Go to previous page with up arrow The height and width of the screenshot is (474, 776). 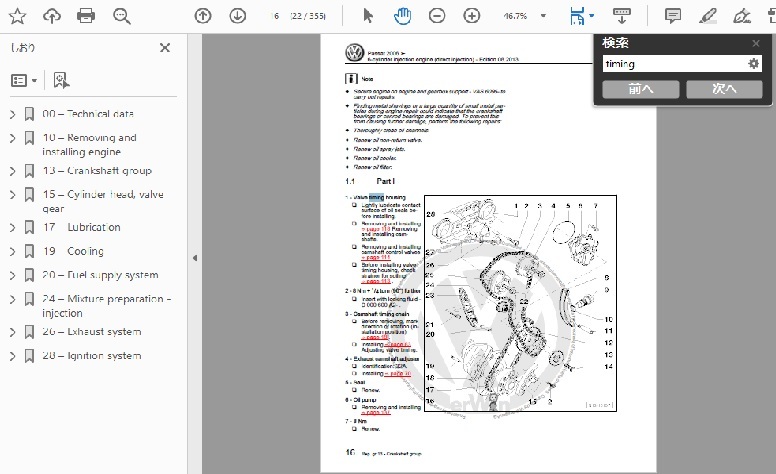202,16
